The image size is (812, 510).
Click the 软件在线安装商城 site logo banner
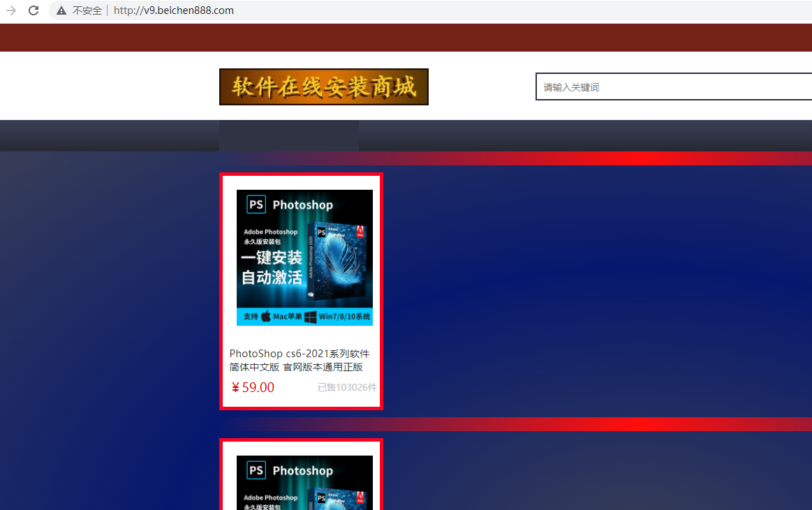tap(323, 87)
